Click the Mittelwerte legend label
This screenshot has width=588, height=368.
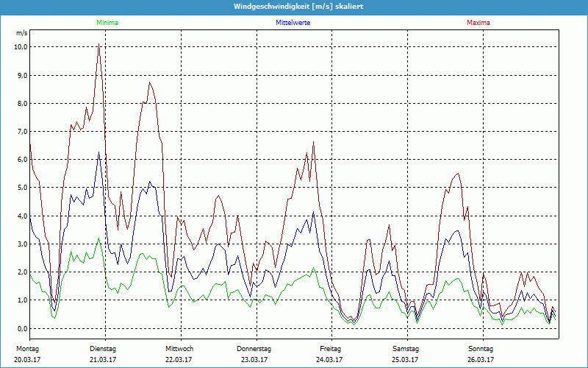pyautogui.click(x=293, y=23)
